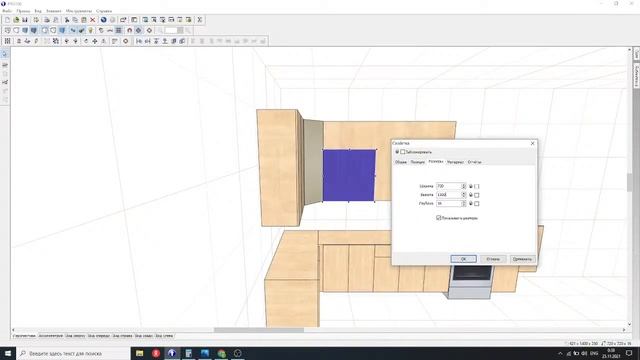The width and height of the screenshot is (640, 360).
Task: Cut selection with the scissors icon
Action: [x=67, y=20]
